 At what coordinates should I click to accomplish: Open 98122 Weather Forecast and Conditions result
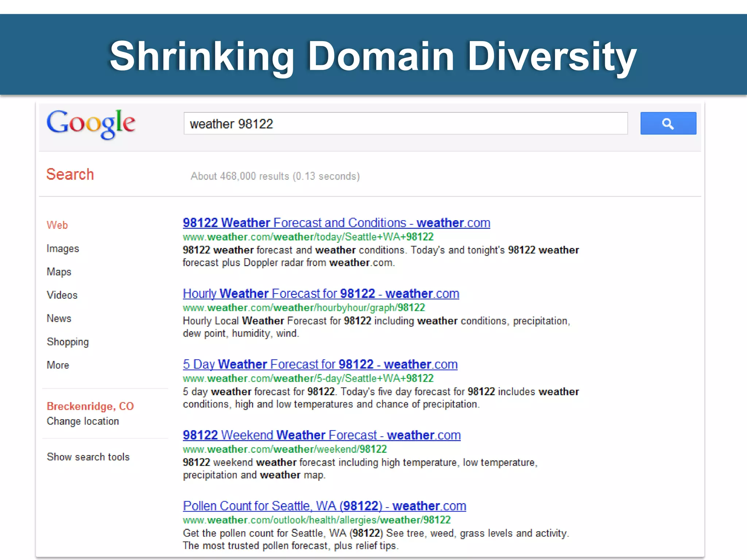tap(336, 223)
